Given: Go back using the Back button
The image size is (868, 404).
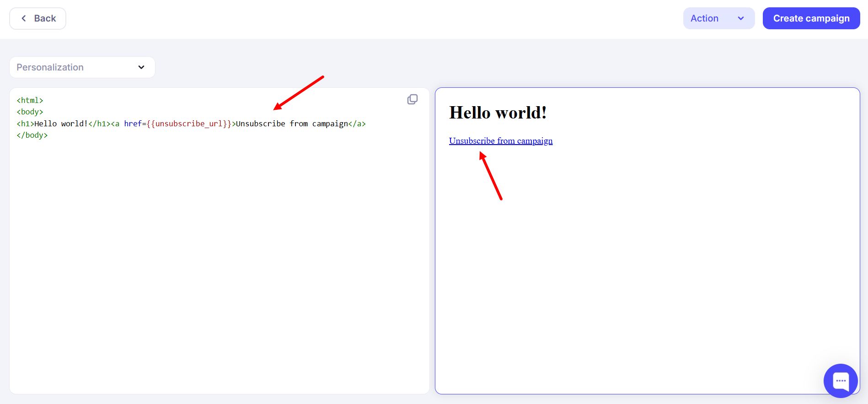Looking at the screenshot, I should pyautogui.click(x=38, y=18).
